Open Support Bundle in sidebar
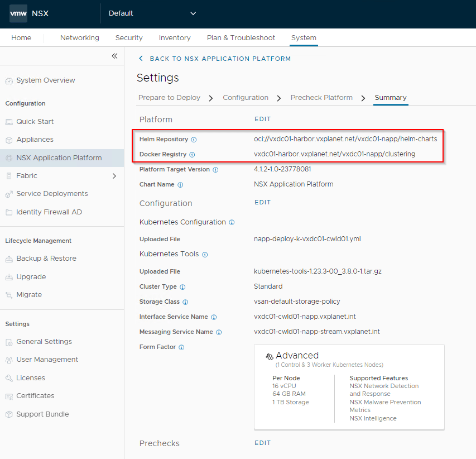This screenshot has height=459, width=476. tap(42, 414)
